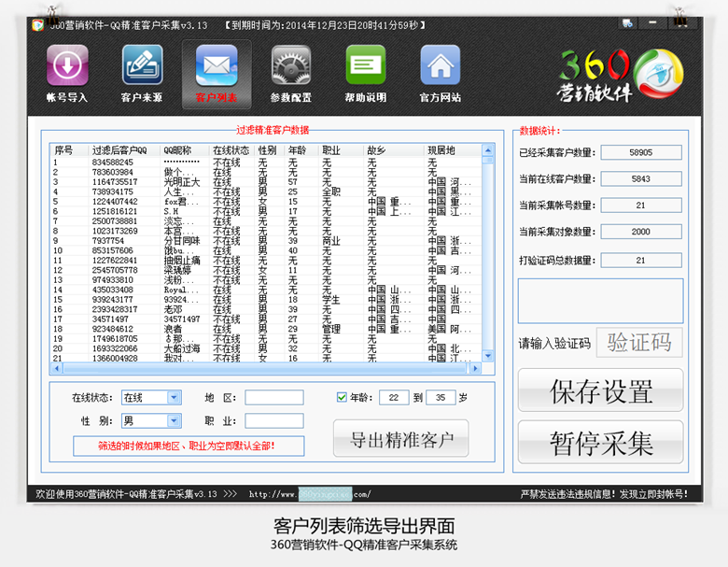Select row with QQ 34571497
Screen dimensions: 728x567
pyautogui.click(x=266, y=319)
